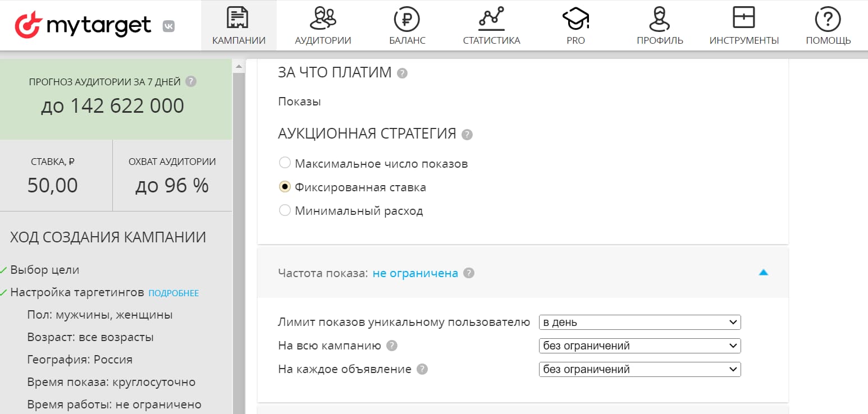Select Минимальный расход strategy
Image resolution: width=868 pixels, height=414 pixels.
point(285,210)
